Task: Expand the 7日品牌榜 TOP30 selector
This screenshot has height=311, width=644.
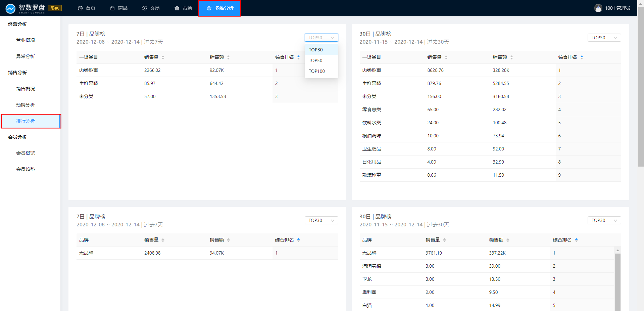Action: click(x=321, y=220)
